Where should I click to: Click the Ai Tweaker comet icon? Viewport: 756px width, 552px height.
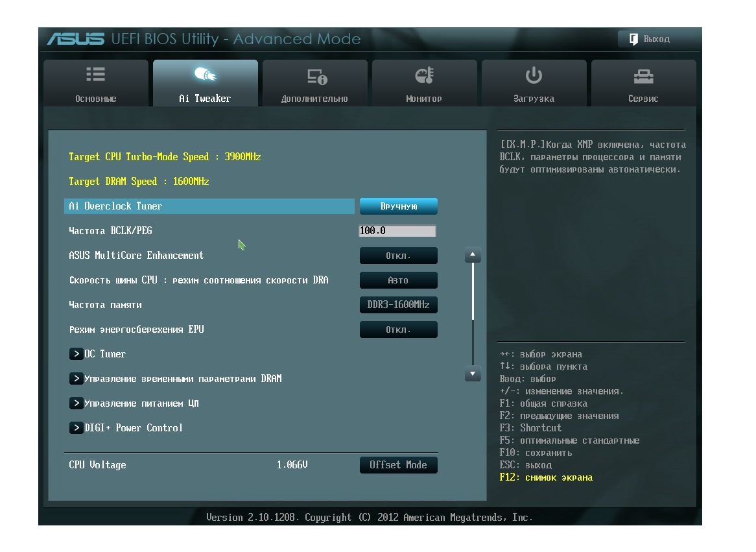[205, 75]
